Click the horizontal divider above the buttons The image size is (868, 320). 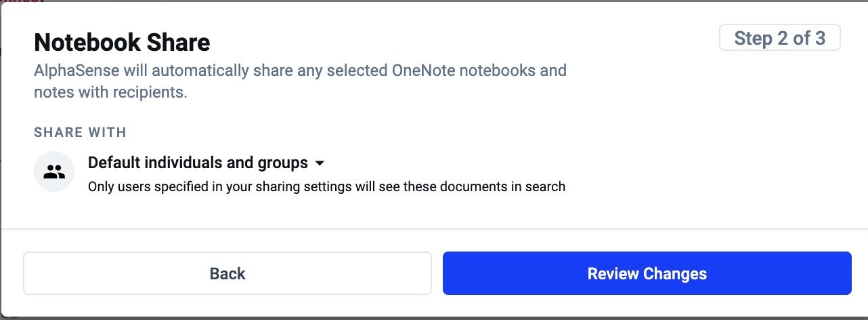click(434, 229)
